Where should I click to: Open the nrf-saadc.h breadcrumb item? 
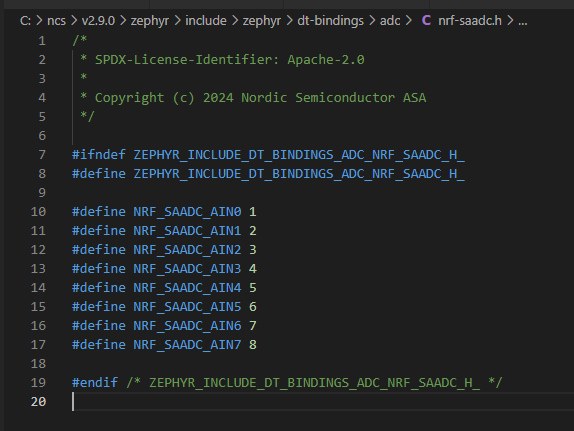[470, 21]
